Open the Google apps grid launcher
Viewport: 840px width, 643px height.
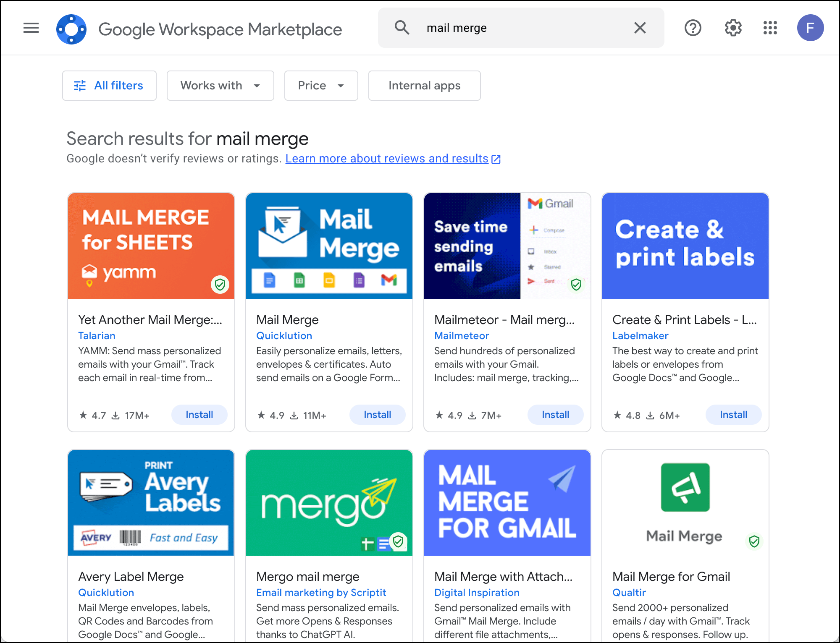point(770,28)
